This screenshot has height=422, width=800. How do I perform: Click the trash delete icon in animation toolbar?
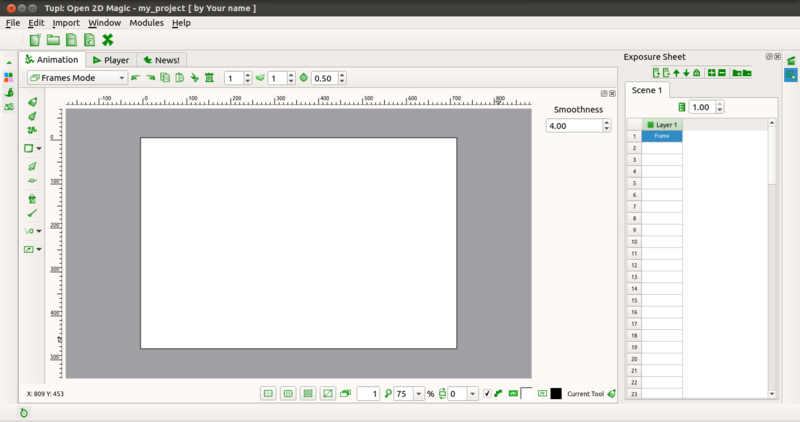pos(209,78)
